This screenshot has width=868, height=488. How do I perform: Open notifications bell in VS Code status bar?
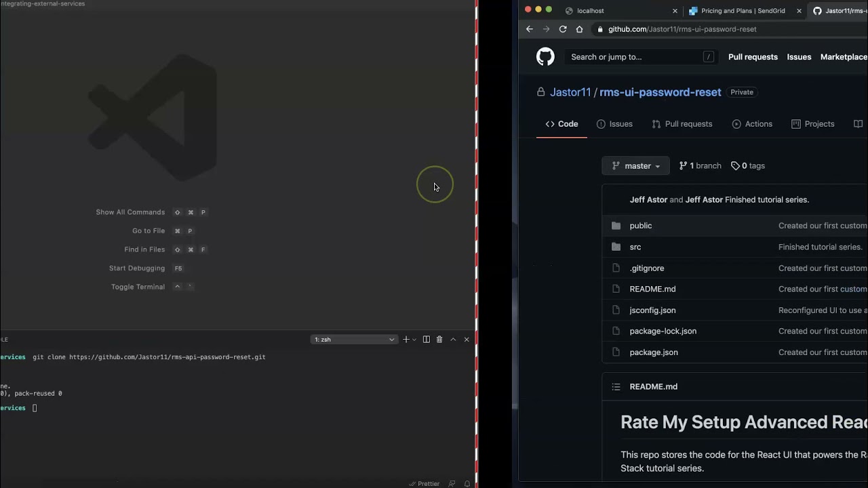[x=467, y=484]
